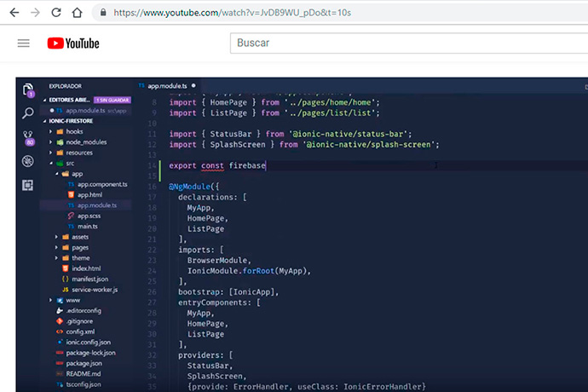The height and width of the screenshot is (392, 588).
Task: Open the YouTube hamburger guide menu
Action: (23, 43)
